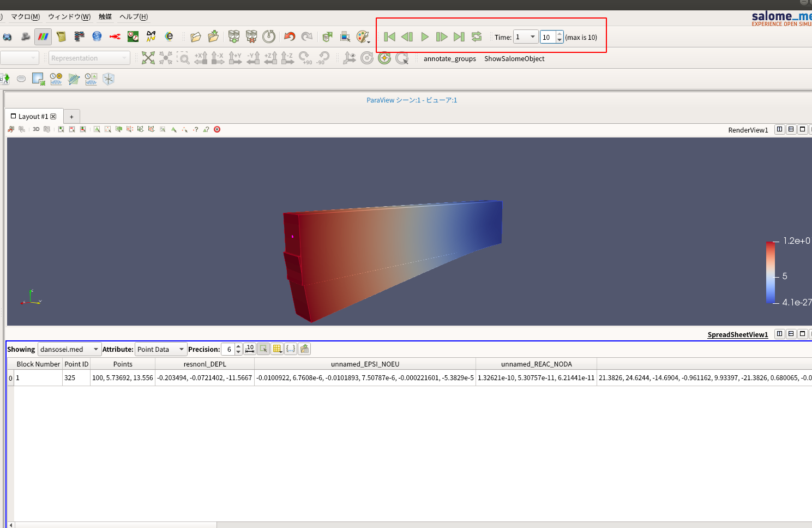Viewport: 812px width, 528px height.
Task: Click the horizontal scrollbar left arrow
Action: pos(10,525)
